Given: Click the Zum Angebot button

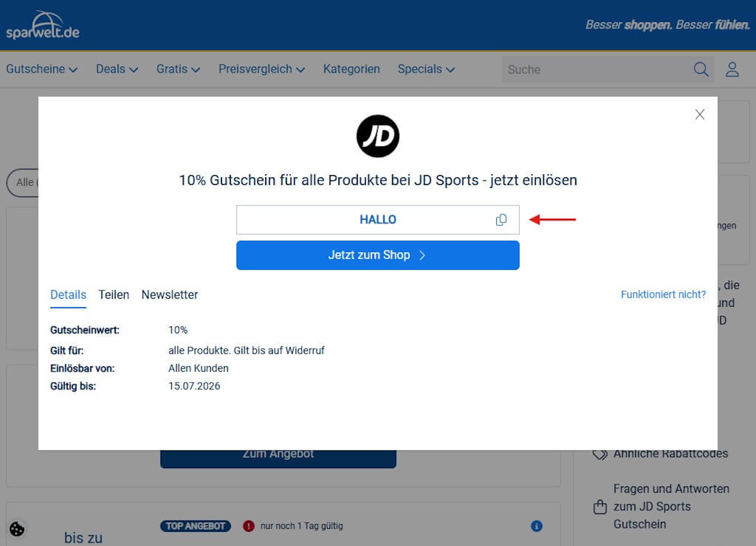Looking at the screenshot, I should point(278,459).
